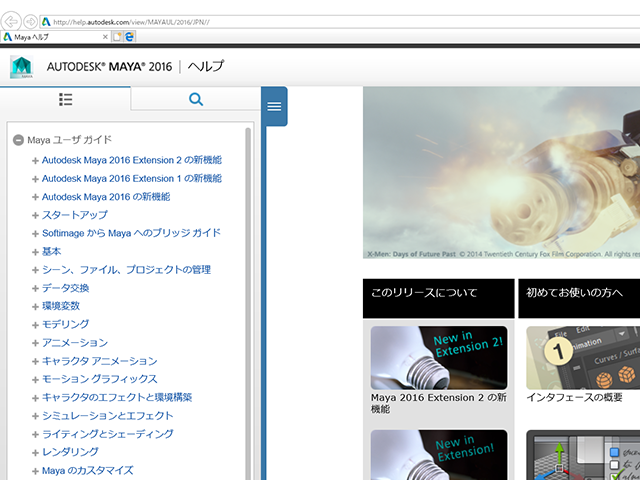Expand the アニメーション tree node
Image resolution: width=640 pixels, height=480 pixels.
coord(35,343)
